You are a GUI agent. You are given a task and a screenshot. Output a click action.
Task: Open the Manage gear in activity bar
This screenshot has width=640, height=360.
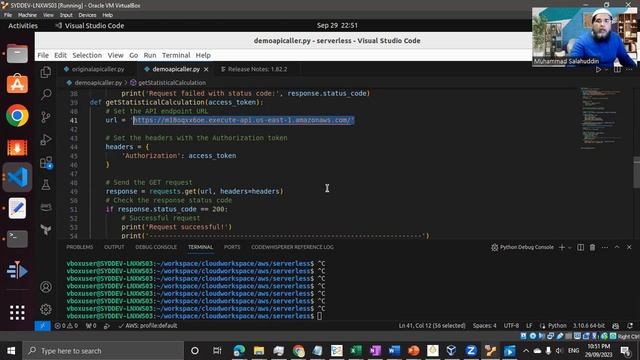46,309
